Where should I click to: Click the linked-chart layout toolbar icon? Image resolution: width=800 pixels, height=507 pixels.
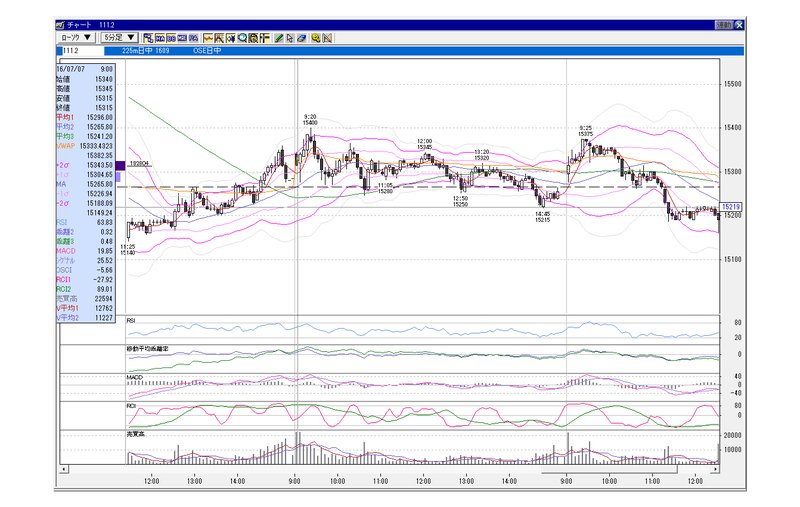point(148,38)
